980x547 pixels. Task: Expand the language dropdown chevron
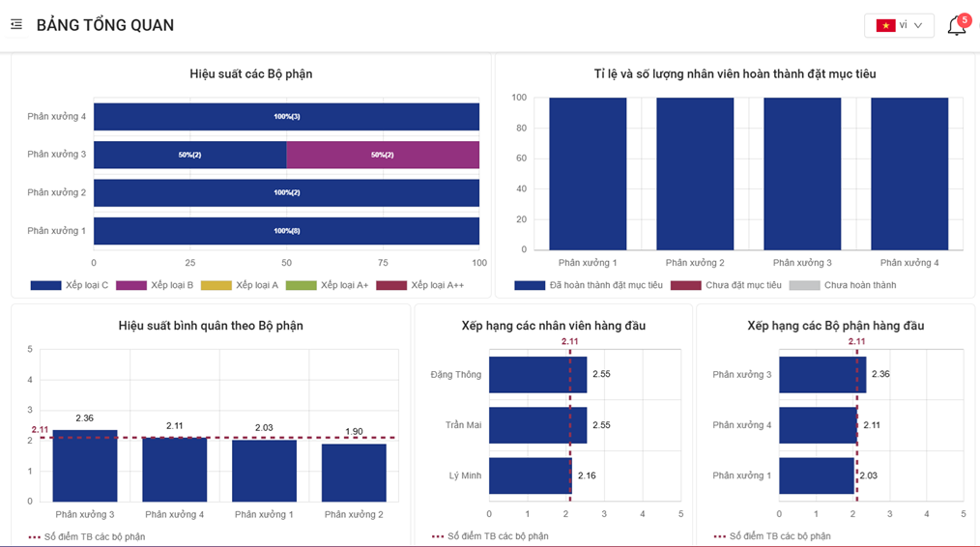click(x=918, y=25)
